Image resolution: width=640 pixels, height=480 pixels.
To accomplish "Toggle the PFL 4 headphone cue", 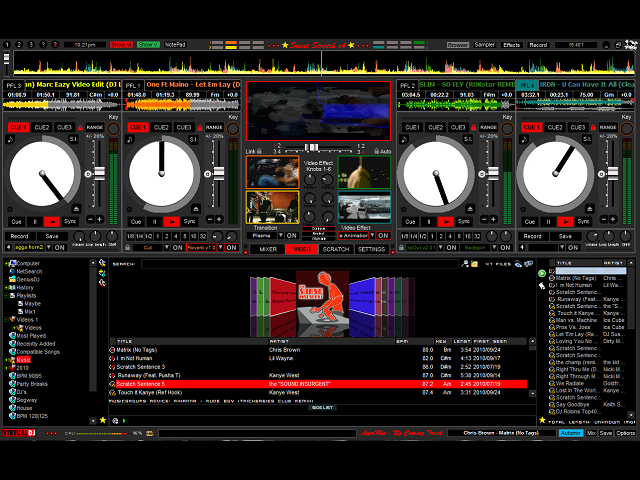I will pyautogui.click(x=527, y=85).
